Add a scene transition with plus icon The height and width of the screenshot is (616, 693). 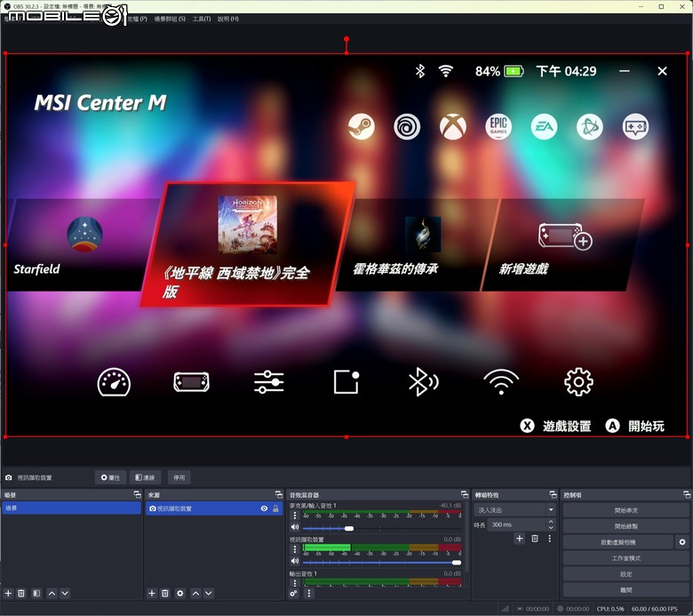[x=520, y=539]
